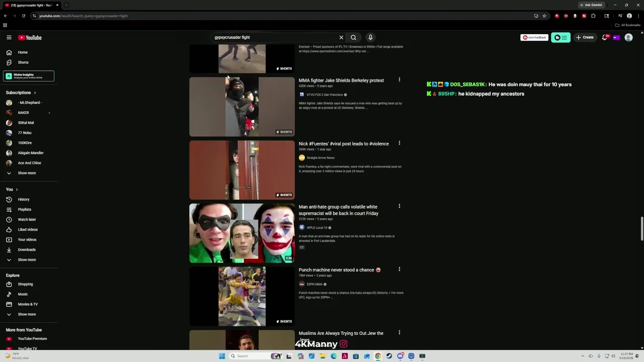Open the Nick Fuentes Shorts thumbnail
This screenshot has height=362, width=644.
click(242, 170)
